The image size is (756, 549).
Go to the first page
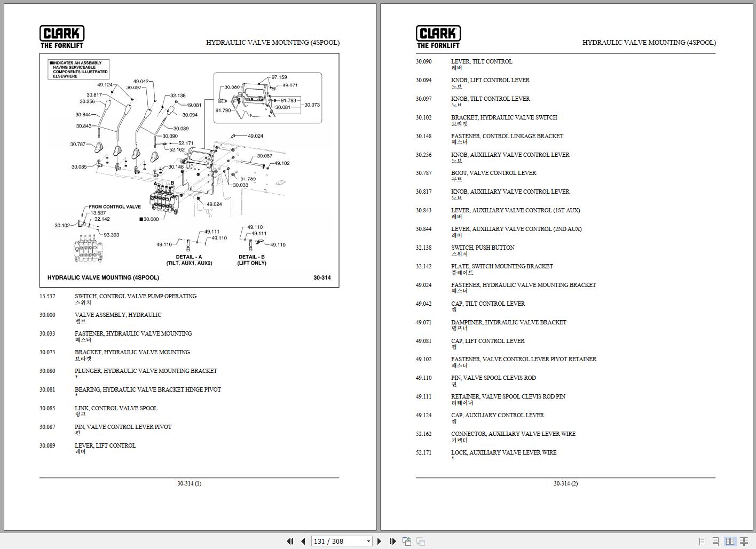click(x=290, y=541)
